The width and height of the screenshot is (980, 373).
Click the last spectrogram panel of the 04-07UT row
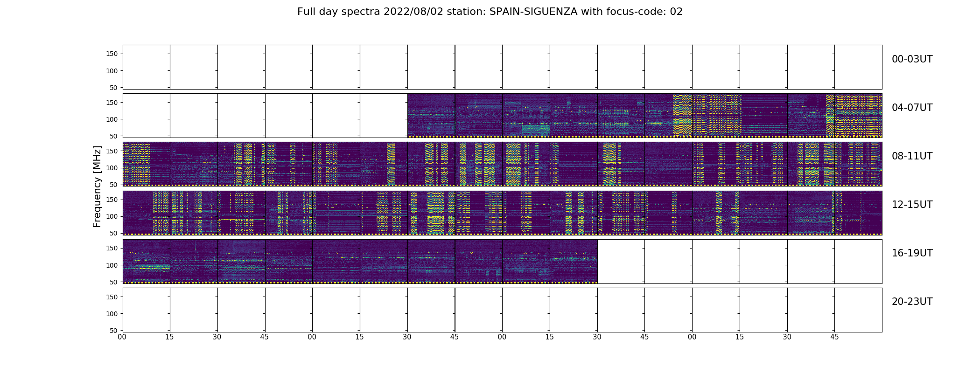click(x=858, y=116)
